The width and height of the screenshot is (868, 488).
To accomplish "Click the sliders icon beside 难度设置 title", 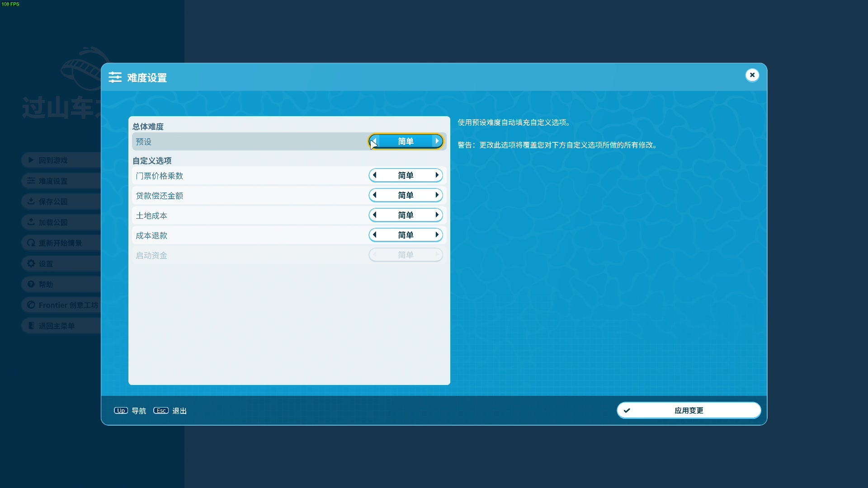I will [115, 77].
